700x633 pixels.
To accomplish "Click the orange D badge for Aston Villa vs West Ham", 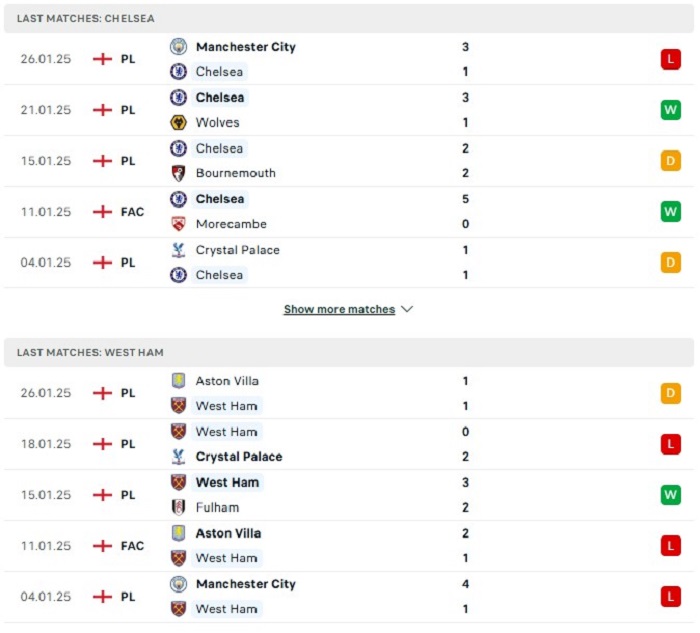I will pos(671,393).
